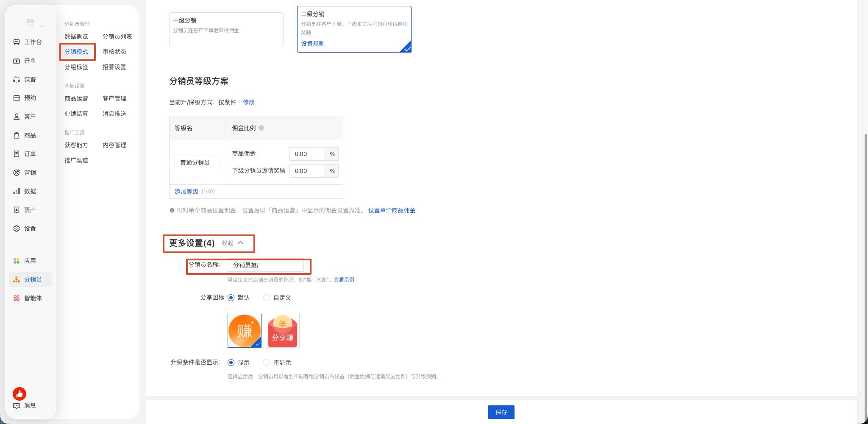868x424 pixels.
Task: Open the store switcher dropdown arrow
Action: click(x=42, y=26)
